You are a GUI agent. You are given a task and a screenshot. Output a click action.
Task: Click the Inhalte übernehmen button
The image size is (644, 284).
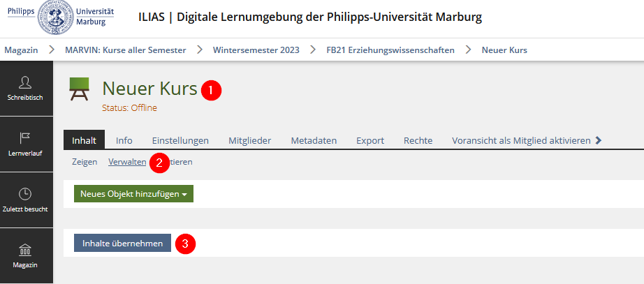click(122, 243)
